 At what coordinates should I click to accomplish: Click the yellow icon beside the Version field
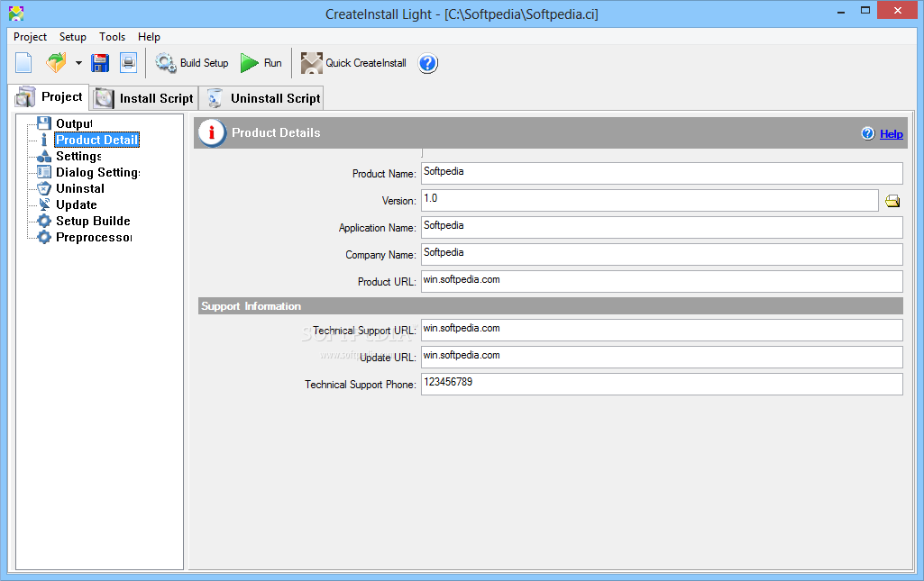892,201
